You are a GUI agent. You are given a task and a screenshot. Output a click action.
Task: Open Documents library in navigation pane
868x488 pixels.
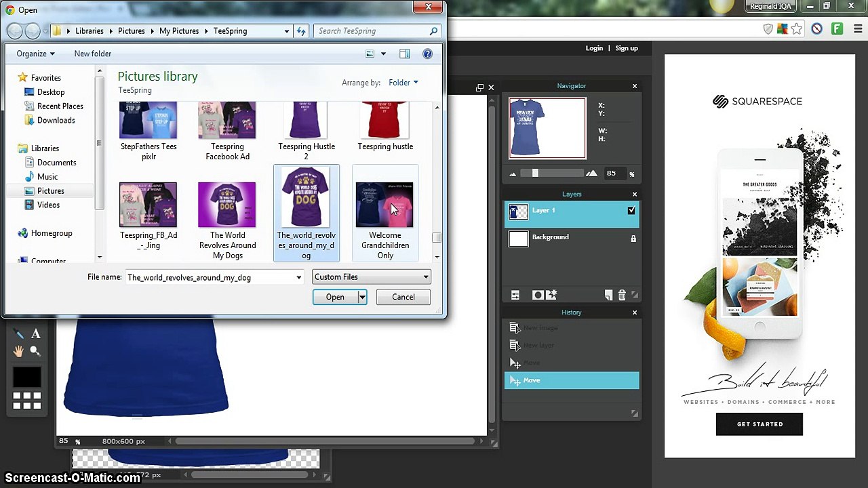[57, 163]
